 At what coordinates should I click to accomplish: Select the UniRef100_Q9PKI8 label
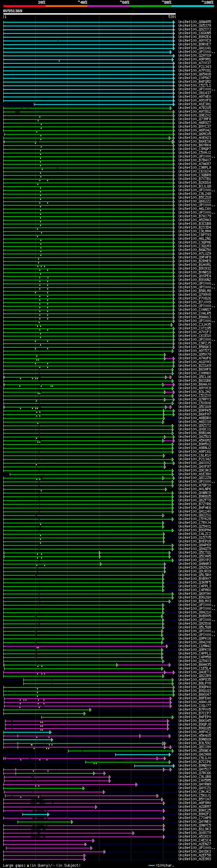tap(195, 650)
